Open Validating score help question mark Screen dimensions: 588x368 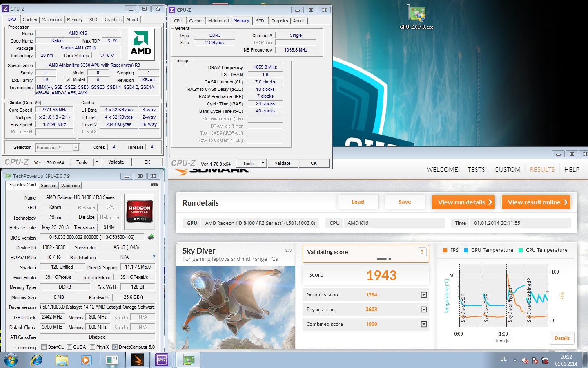[422, 252]
